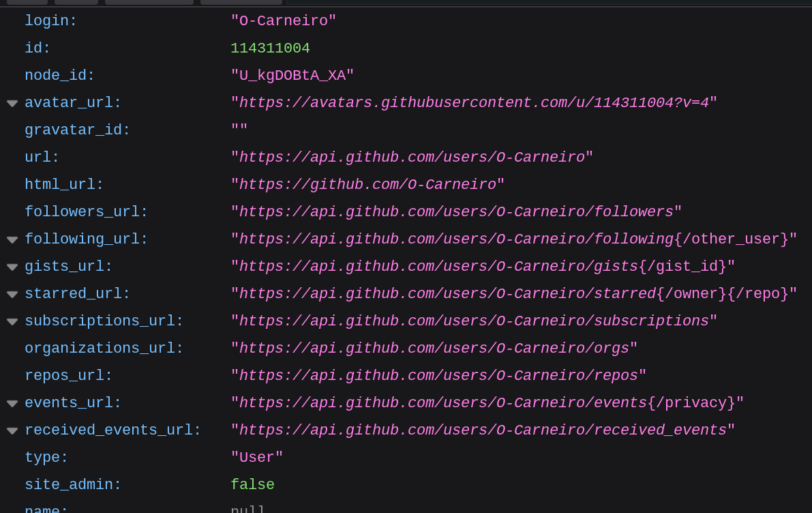
Task: Collapse the following_url row arrow
Action: [12, 239]
